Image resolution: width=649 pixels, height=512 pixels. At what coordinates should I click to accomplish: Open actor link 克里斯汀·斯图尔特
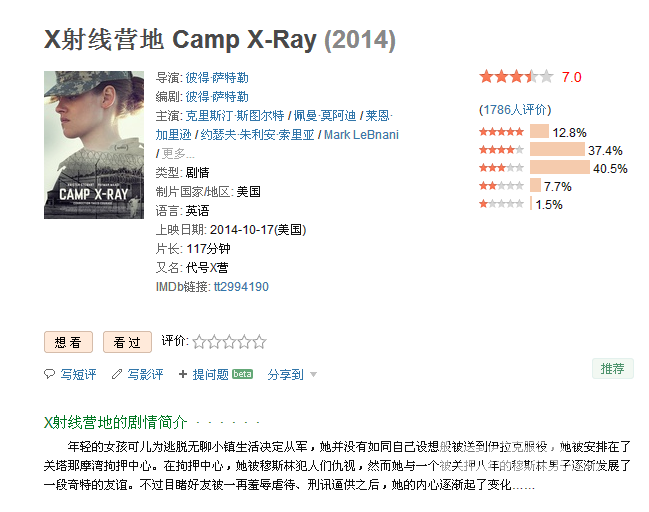tap(235, 115)
